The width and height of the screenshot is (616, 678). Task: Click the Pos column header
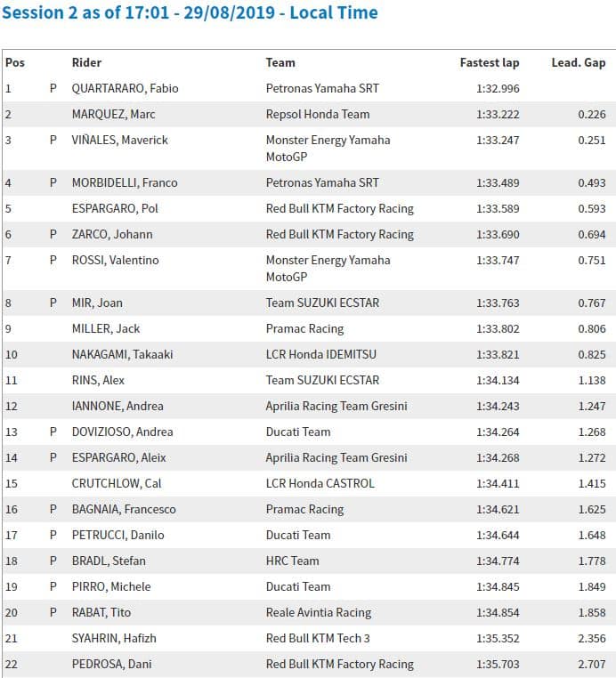pos(14,63)
